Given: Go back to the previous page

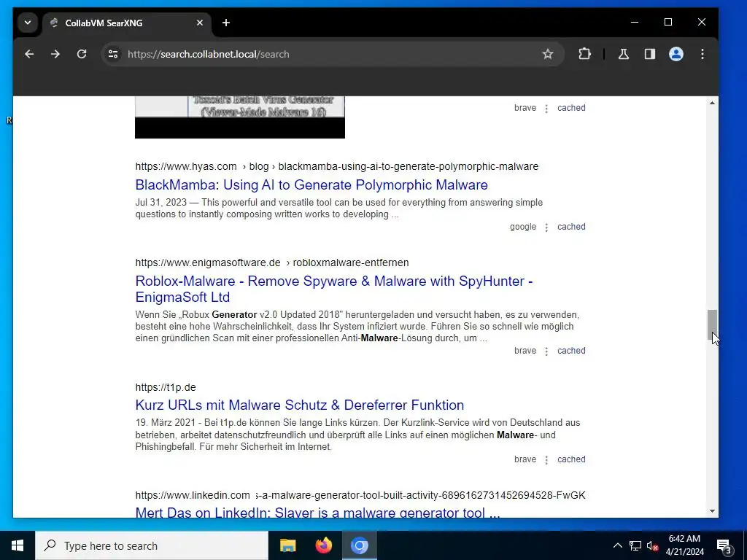Looking at the screenshot, I should tap(29, 54).
